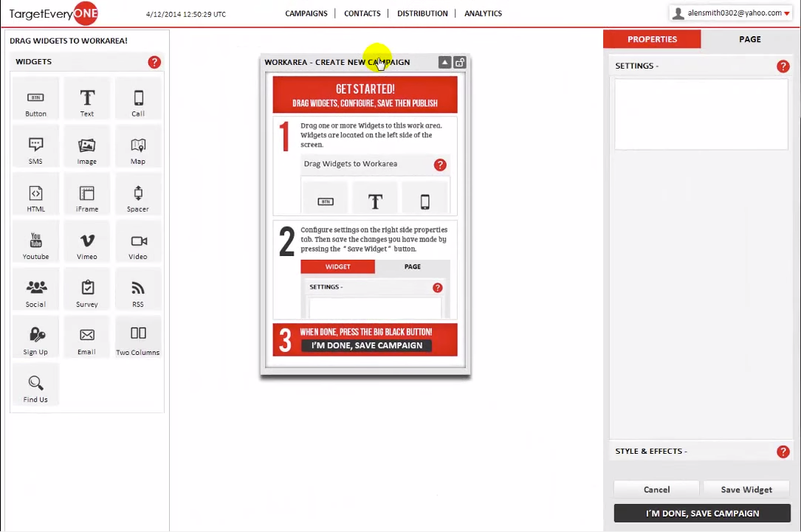Select the Vimeo widget
Screen dimensions: 801x532
pos(87,243)
